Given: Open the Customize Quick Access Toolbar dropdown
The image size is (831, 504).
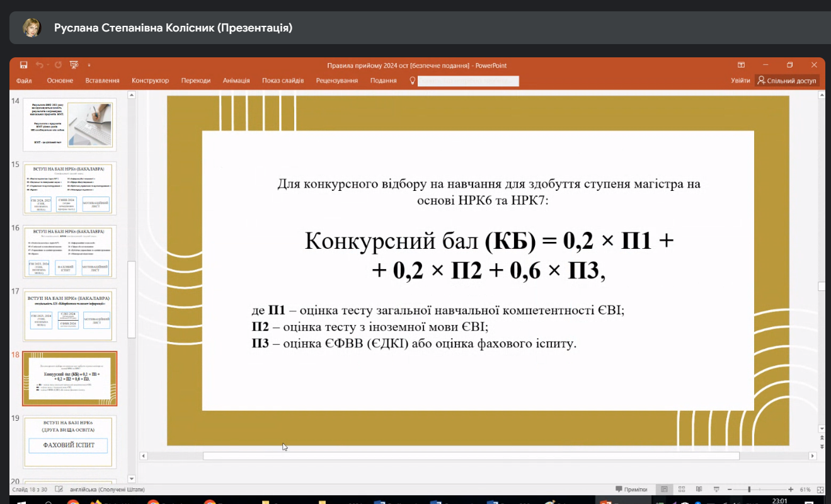Looking at the screenshot, I should click(89, 65).
